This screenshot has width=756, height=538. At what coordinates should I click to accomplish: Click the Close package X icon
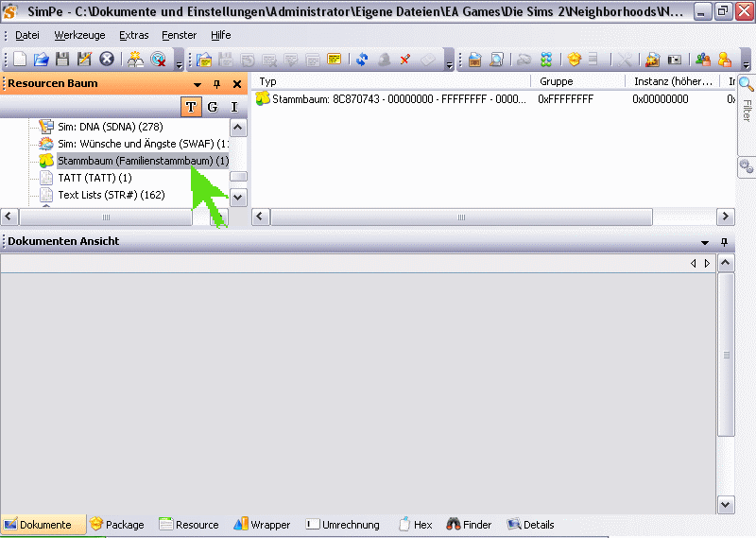point(107,59)
